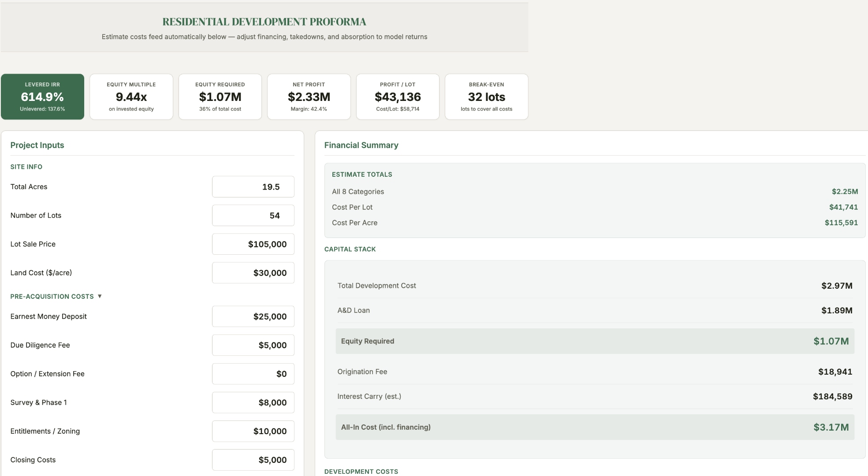Click the Break-Even lots card
868x476 pixels.
click(486, 96)
